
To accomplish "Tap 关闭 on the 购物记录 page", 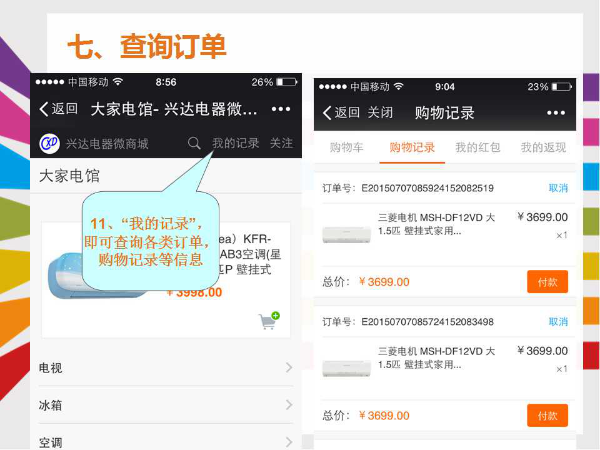I will coord(380,113).
